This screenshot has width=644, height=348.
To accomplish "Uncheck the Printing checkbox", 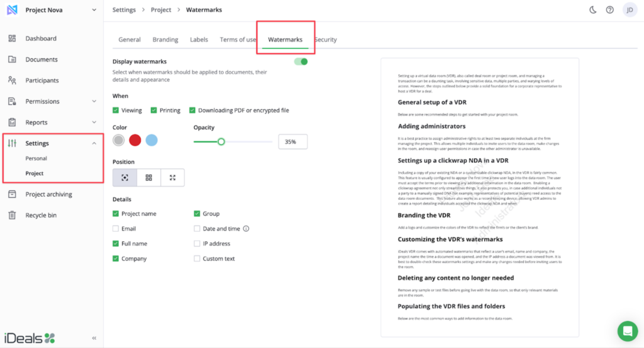I will [154, 111].
